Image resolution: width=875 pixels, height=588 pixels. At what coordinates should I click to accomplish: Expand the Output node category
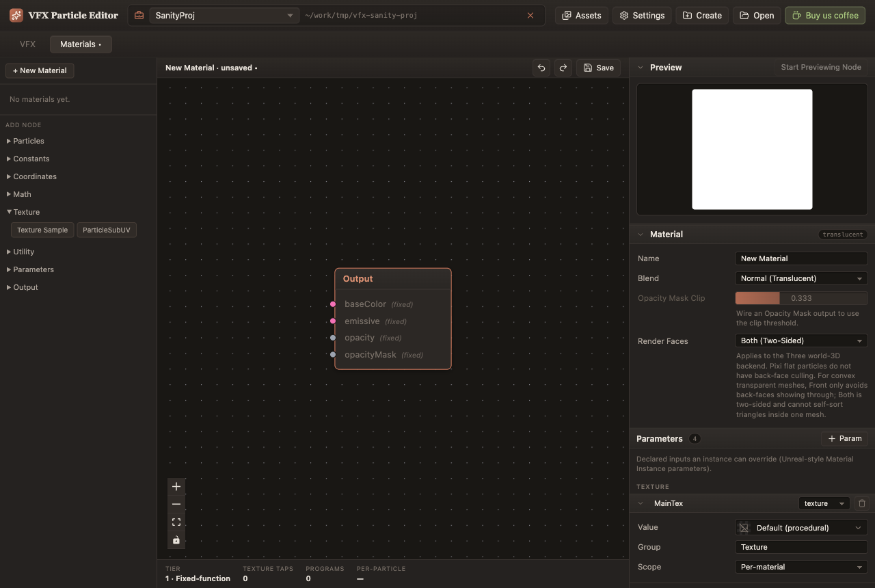(x=23, y=287)
